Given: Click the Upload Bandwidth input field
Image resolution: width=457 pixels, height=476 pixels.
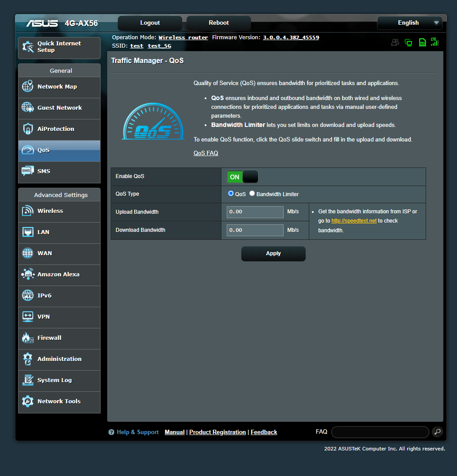Looking at the screenshot, I should [x=255, y=212].
